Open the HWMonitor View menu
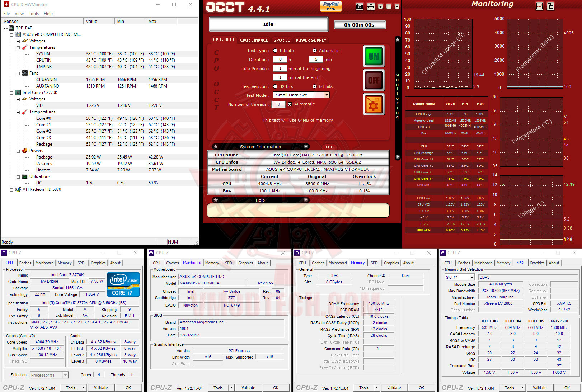This screenshot has width=582, height=392. (19, 14)
